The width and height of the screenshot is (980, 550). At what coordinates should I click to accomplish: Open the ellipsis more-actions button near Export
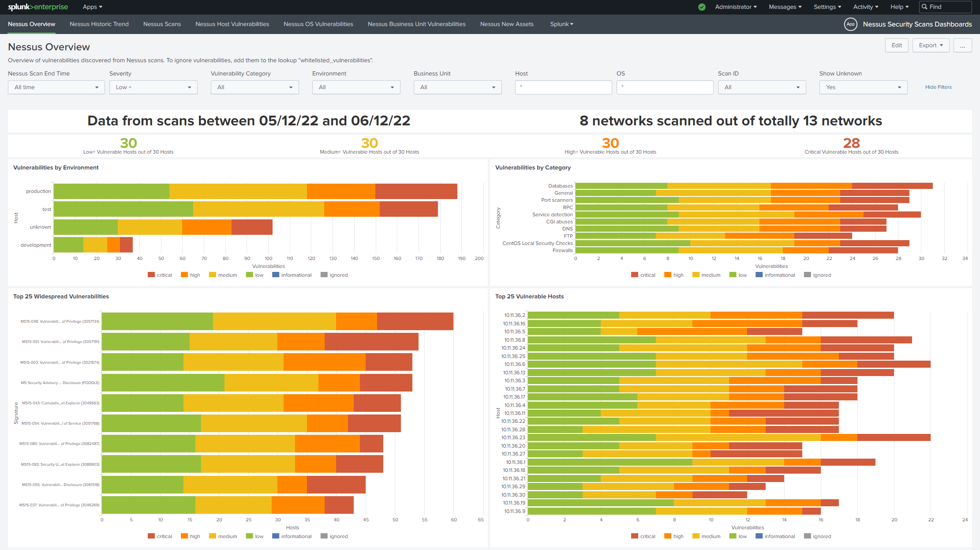point(963,45)
